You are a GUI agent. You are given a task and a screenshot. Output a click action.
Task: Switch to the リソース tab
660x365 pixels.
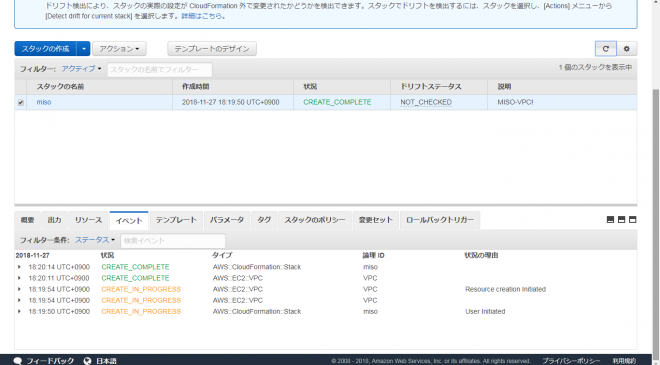[88, 220]
